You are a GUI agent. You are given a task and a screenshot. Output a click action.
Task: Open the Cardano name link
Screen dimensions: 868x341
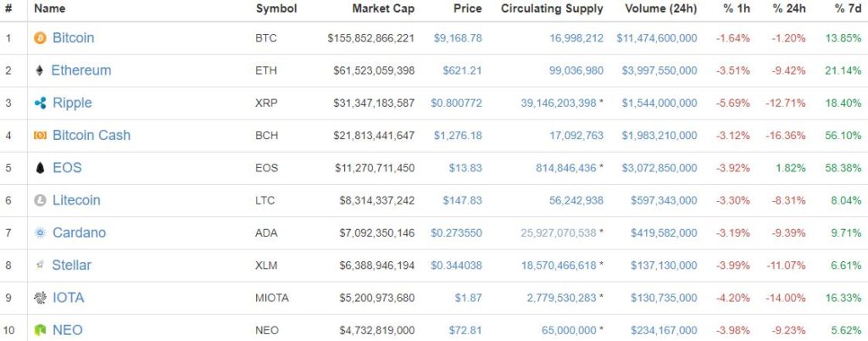(x=79, y=233)
